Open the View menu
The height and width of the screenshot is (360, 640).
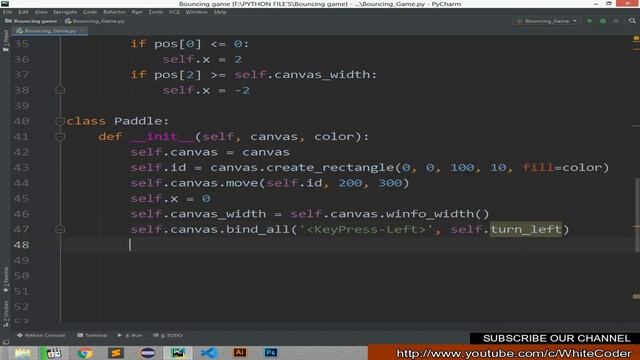tap(41, 12)
